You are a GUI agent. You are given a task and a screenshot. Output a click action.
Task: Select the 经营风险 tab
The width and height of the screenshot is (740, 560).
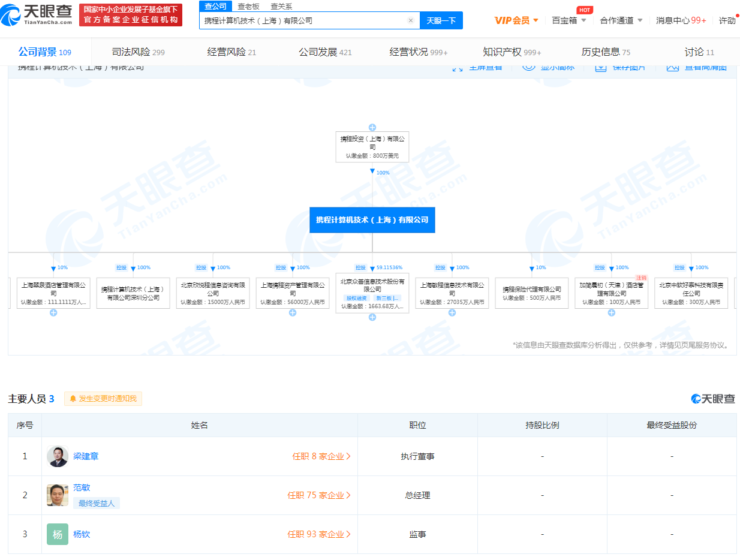coord(231,52)
